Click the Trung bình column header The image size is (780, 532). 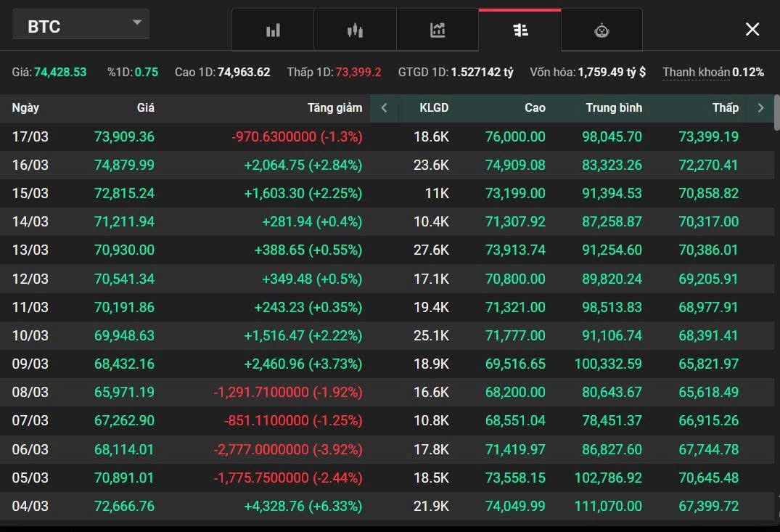coord(614,108)
